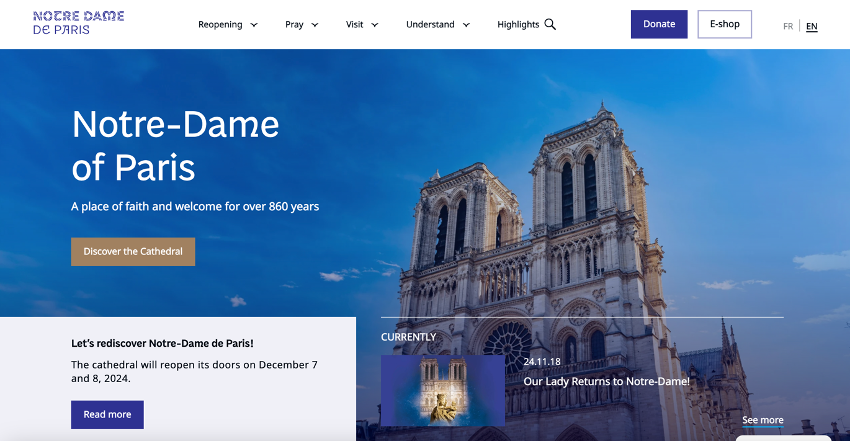Click the Notre Dame de Paris logo
The width and height of the screenshot is (850, 442).
(x=79, y=23)
